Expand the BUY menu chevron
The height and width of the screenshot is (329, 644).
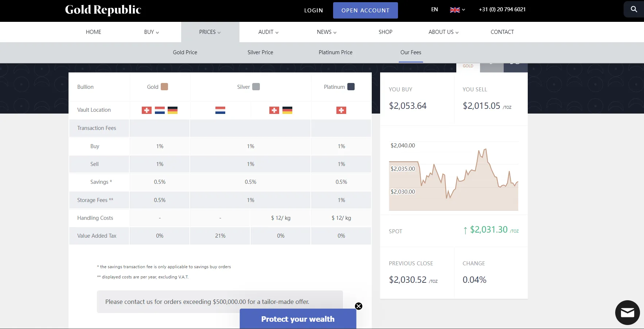click(157, 32)
